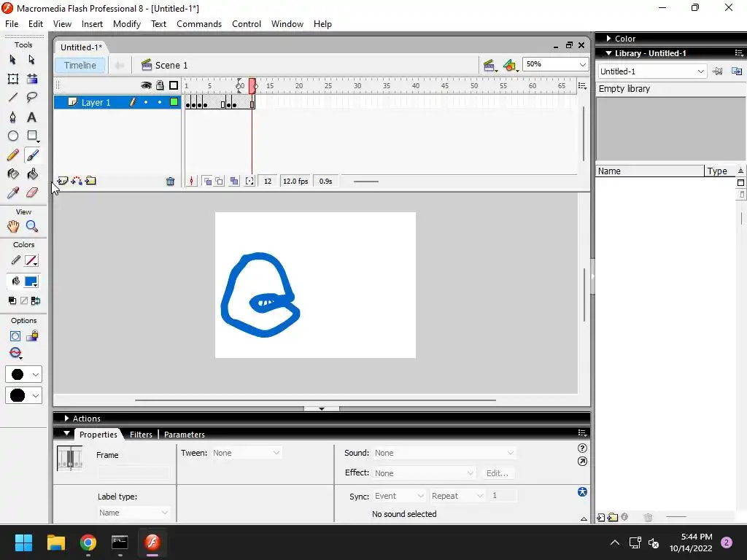Click Center Frame button in timeline
The width and height of the screenshot is (747, 560).
click(191, 181)
